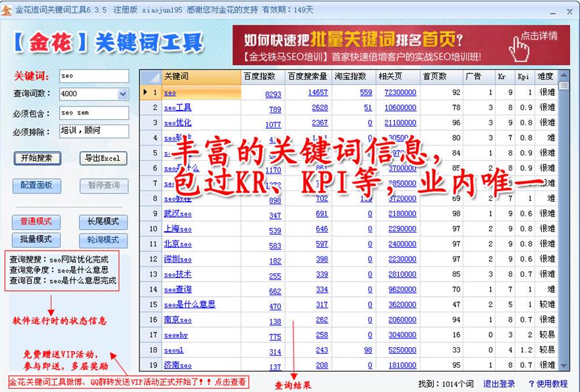Select row 1 header with arrow marker
Screen dimensions: 580x392
click(x=151, y=92)
